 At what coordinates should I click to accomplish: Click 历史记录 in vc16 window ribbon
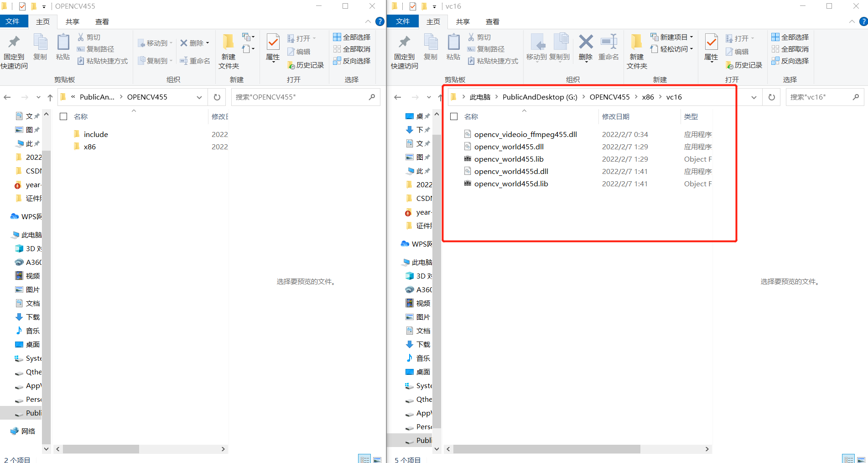click(x=743, y=65)
